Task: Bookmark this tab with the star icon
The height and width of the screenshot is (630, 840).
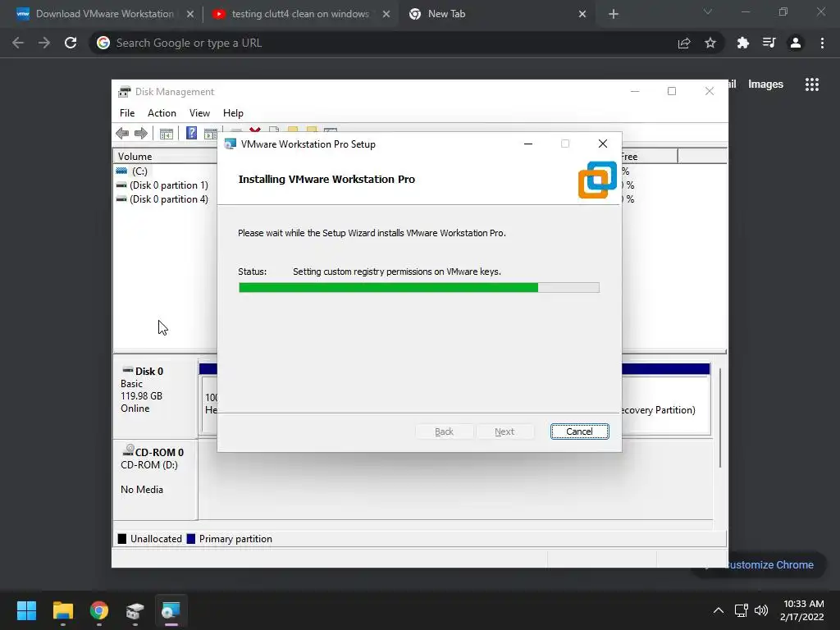Action: click(710, 43)
